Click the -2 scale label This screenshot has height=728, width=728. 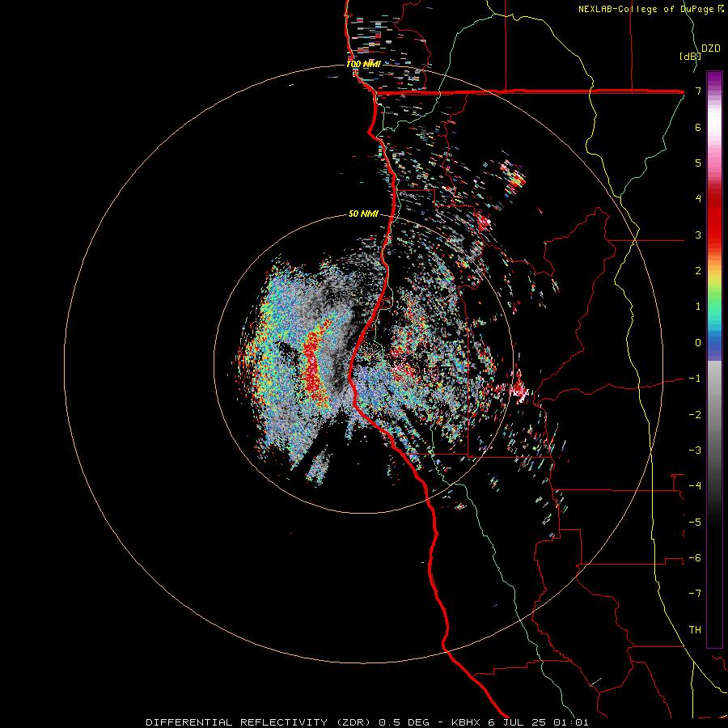[695, 415]
